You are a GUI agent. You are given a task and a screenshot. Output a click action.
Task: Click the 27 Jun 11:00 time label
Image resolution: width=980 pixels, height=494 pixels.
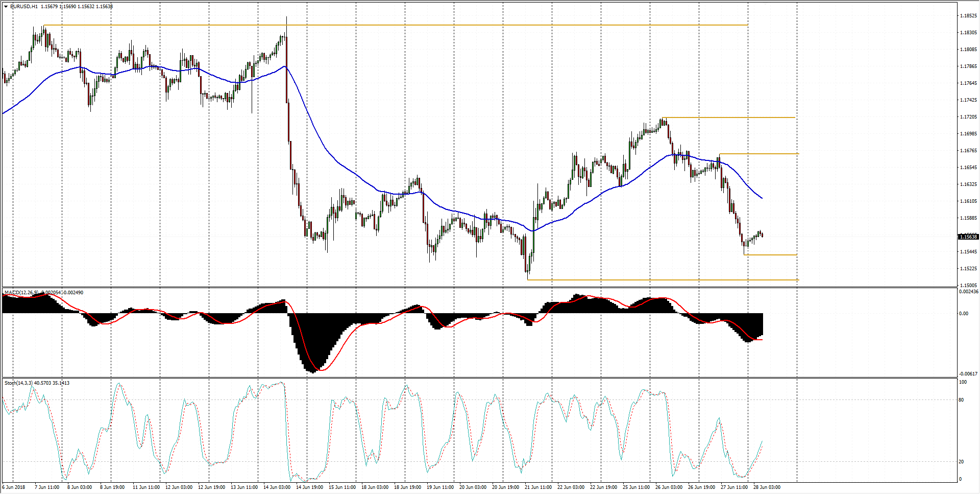[734, 487]
